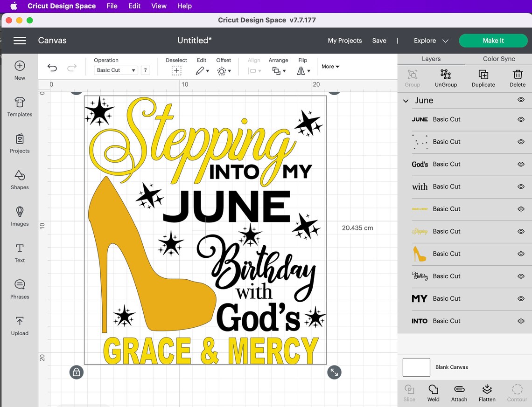Use the Flatten tool
Screen dimensions: 532x407
pos(487,393)
